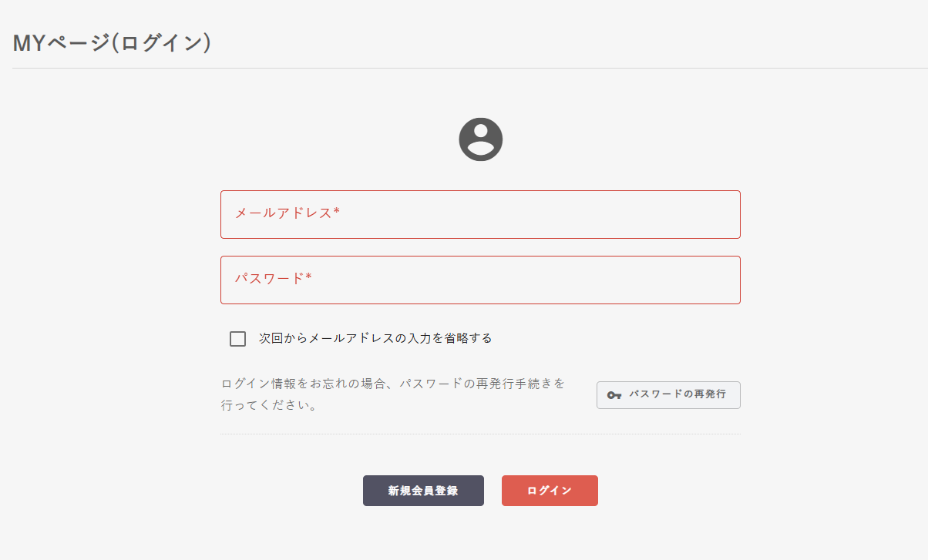Click the MYページ(ログイン) page heading

(x=112, y=43)
